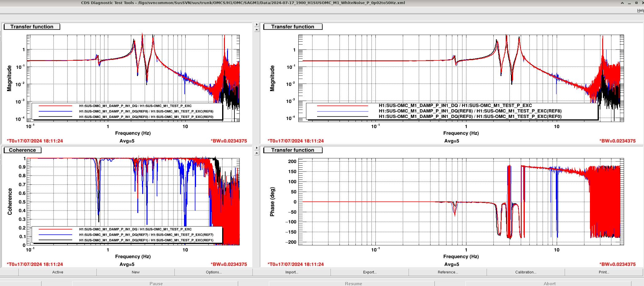Click the right arrow beside the Phase plot
Image resolution: width=644 pixels, height=286 pixels.
click(x=257, y=148)
